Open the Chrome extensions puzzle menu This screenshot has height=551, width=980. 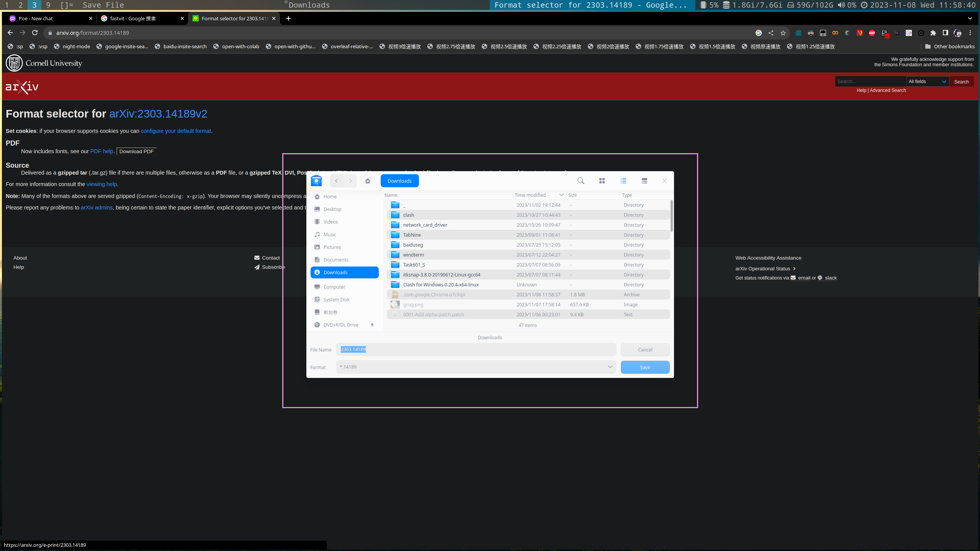(x=933, y=33)
